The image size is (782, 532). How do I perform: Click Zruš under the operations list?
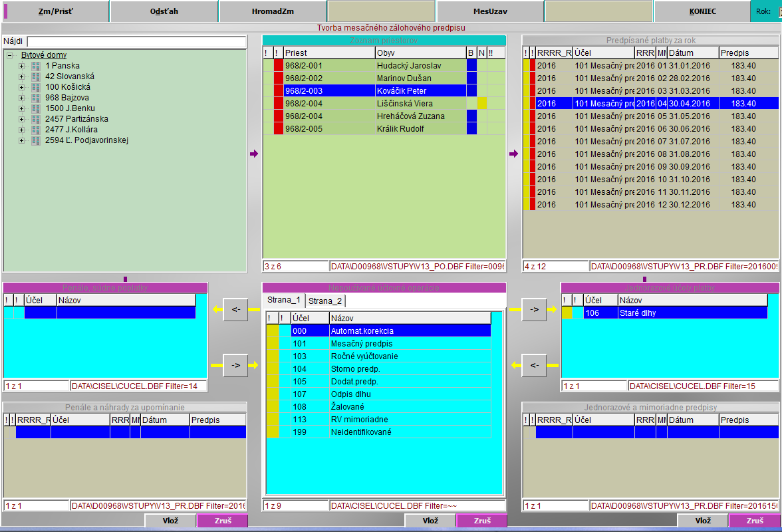pos(481,520)
